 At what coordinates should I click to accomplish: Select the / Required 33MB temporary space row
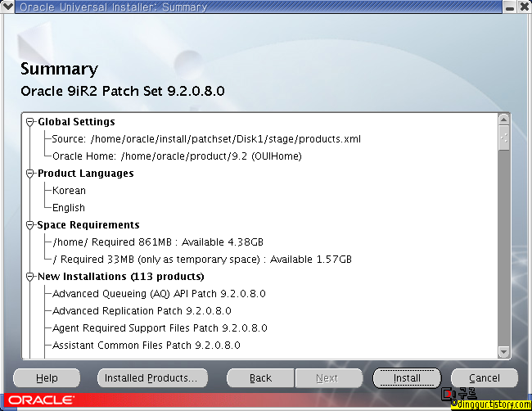[202, 260]
